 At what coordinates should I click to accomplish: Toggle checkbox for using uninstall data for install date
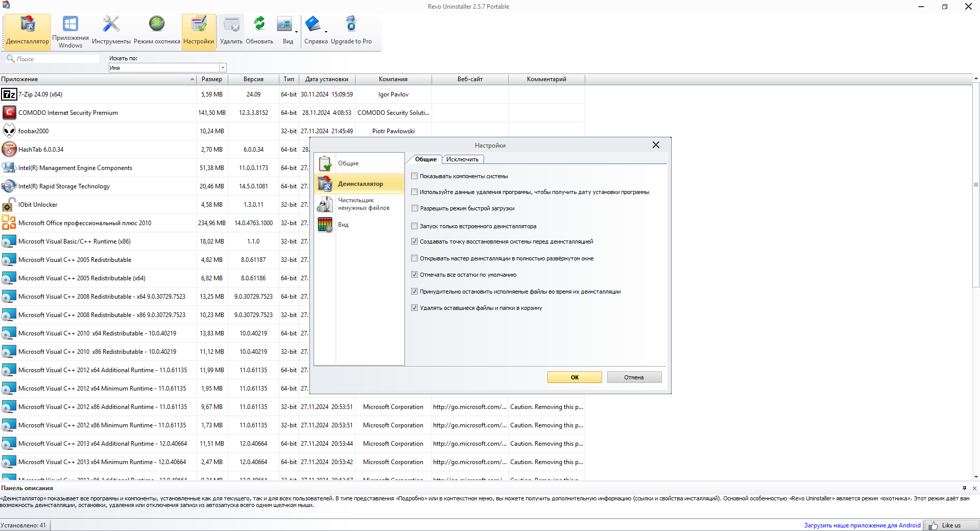coord(415,192)
